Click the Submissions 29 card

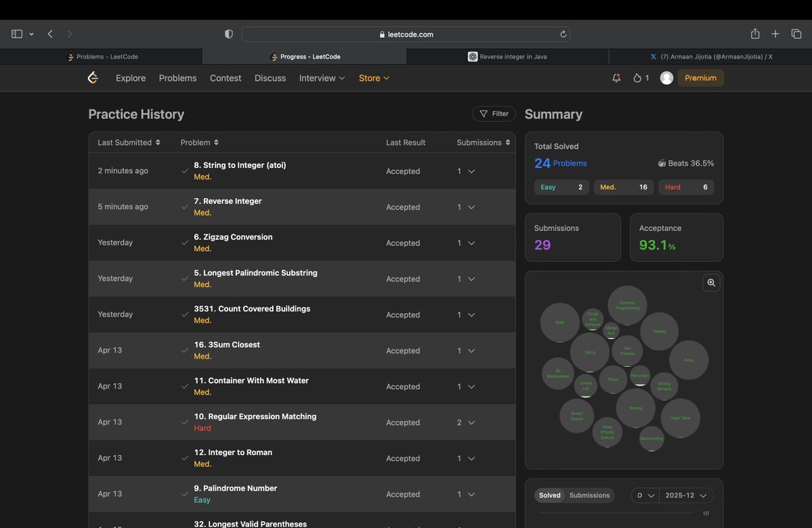573,238
